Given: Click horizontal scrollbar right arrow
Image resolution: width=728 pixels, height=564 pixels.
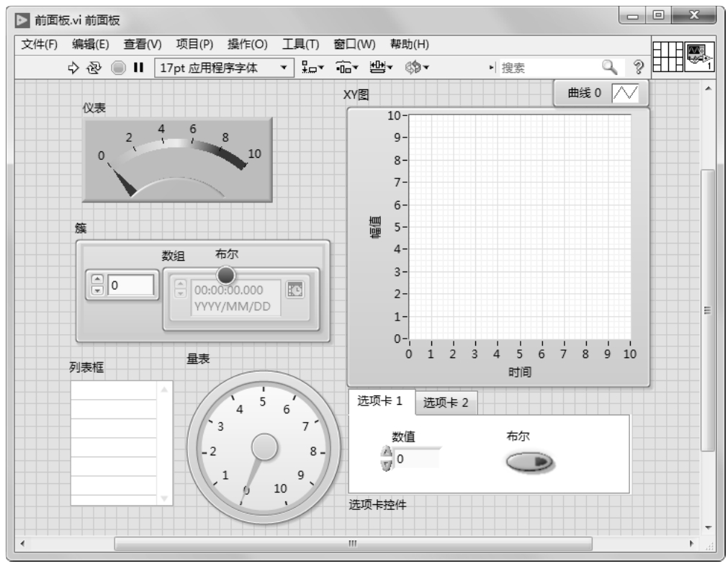Looking at the screenshot, I should click(692, 543).
